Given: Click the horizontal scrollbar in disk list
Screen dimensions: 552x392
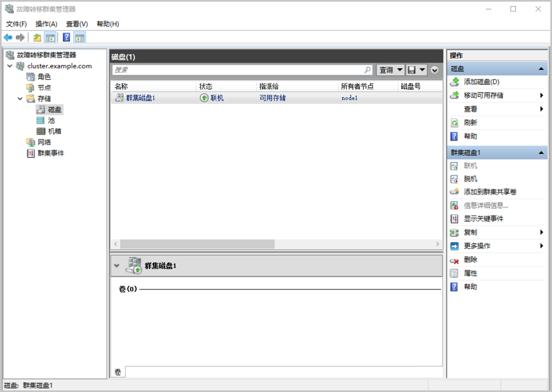Looking at the screenshot, I should tap(197, 244).
